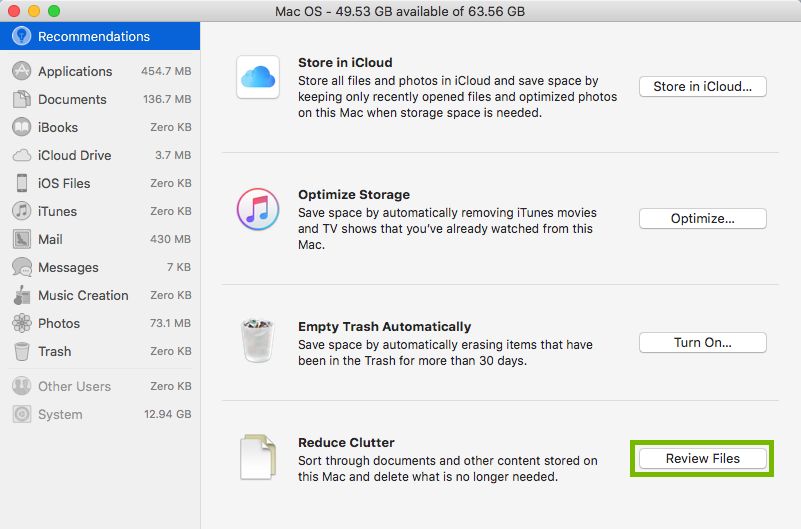Click the Reduce Clutter heading
This screenshot has height=529, width=801.
pos(346,442)
